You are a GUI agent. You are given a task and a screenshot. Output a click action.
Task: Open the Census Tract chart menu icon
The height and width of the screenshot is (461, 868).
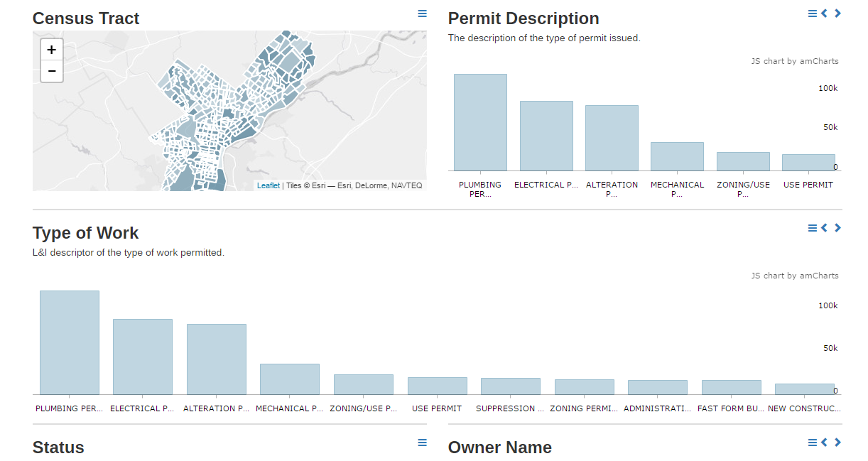[423, 13]
